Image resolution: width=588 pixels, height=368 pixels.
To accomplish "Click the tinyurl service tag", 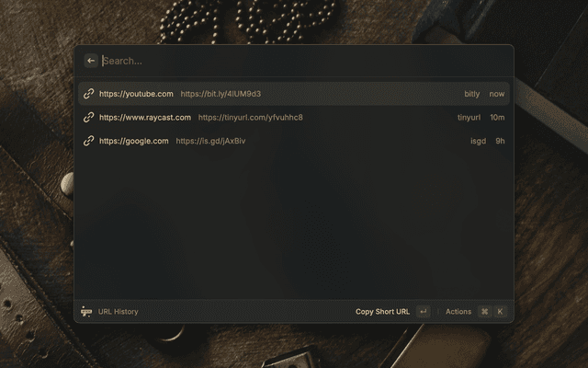I will [x=469, y=118].
